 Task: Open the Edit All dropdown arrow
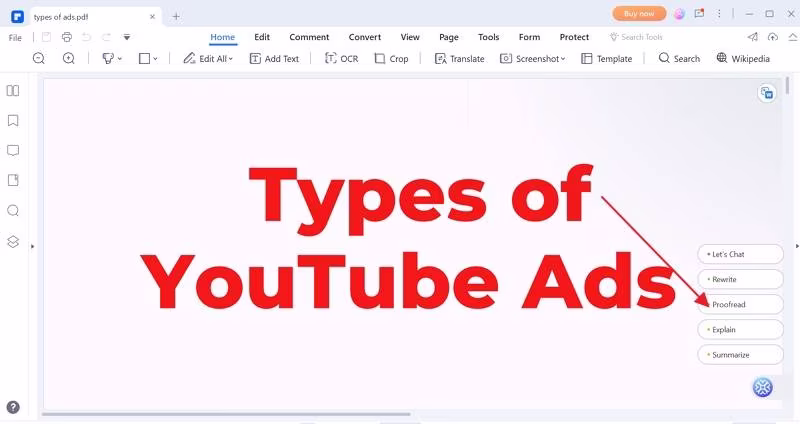pyautogui.click(x=231, y=59)
